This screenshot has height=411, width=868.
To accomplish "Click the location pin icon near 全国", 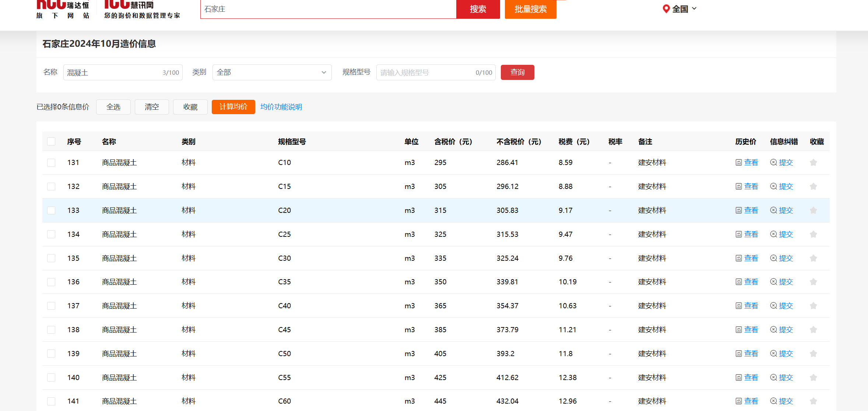I will pyautogui.click(x=666, y=9).
